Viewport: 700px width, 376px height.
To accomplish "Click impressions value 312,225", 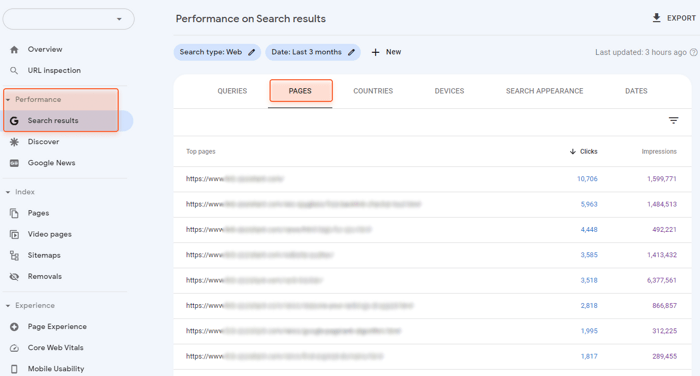I will 664,331.
